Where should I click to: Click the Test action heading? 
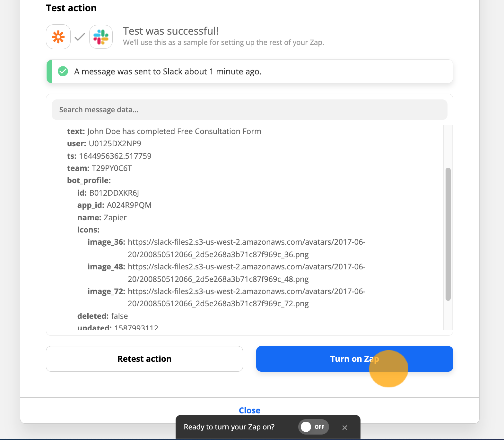pyautogui.click(x=71, y=8)
